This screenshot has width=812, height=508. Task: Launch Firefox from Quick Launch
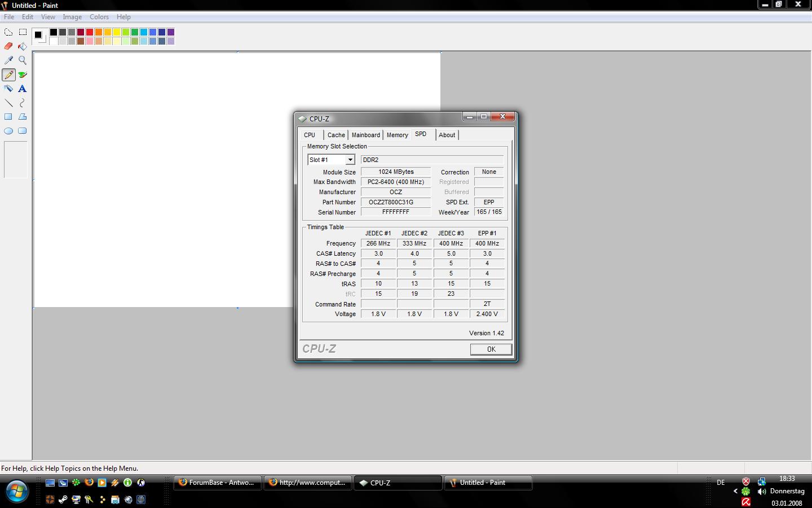click(89, 482)
